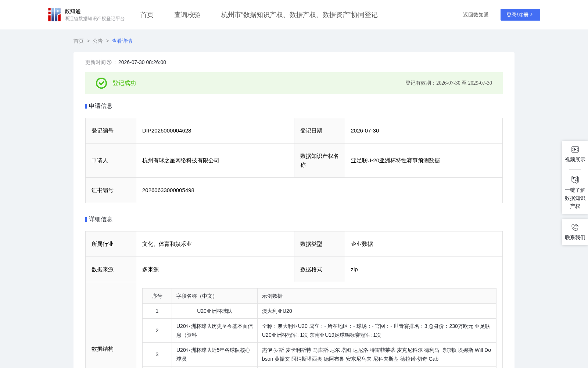Image resolution: width=588 pixels, height=368 pixels.
Task: Click industry value 文化、体育和娱乐业
Action: (x=167, y=244)
